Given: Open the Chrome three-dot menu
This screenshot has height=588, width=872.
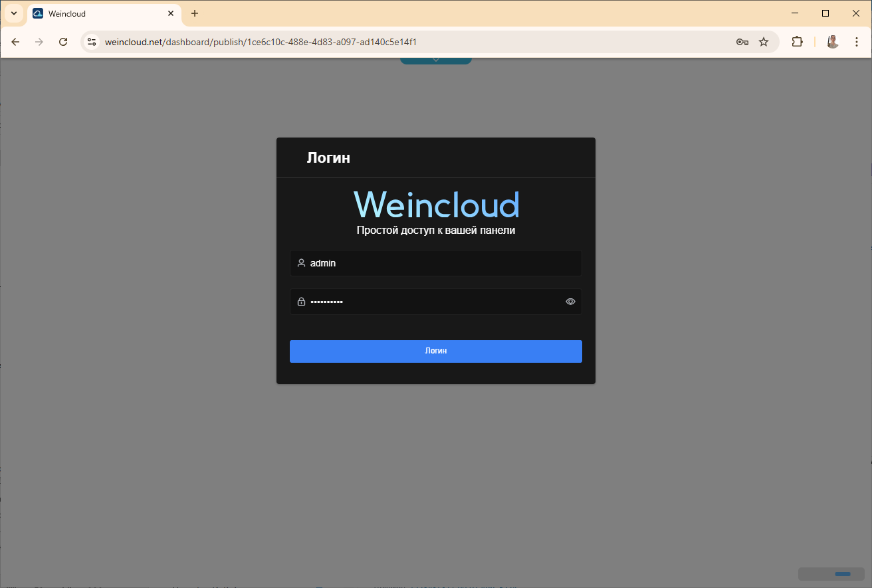Looking at the screenshot, I should coord(856,42).
